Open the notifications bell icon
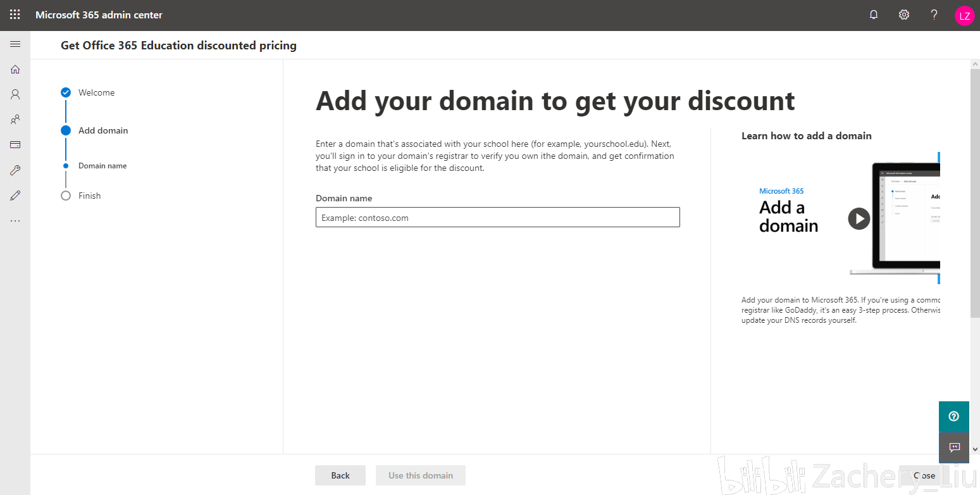 click(x=874, y=15)
